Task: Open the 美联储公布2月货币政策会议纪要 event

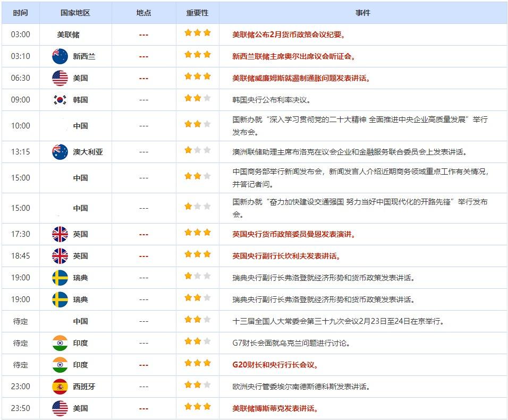Action: pyautogui.click(x=289, y=35)
